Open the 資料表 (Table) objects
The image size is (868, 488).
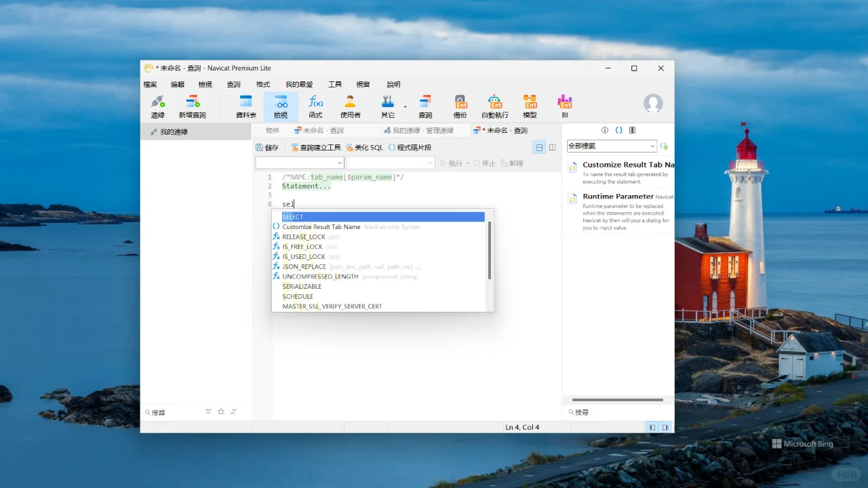245,106
